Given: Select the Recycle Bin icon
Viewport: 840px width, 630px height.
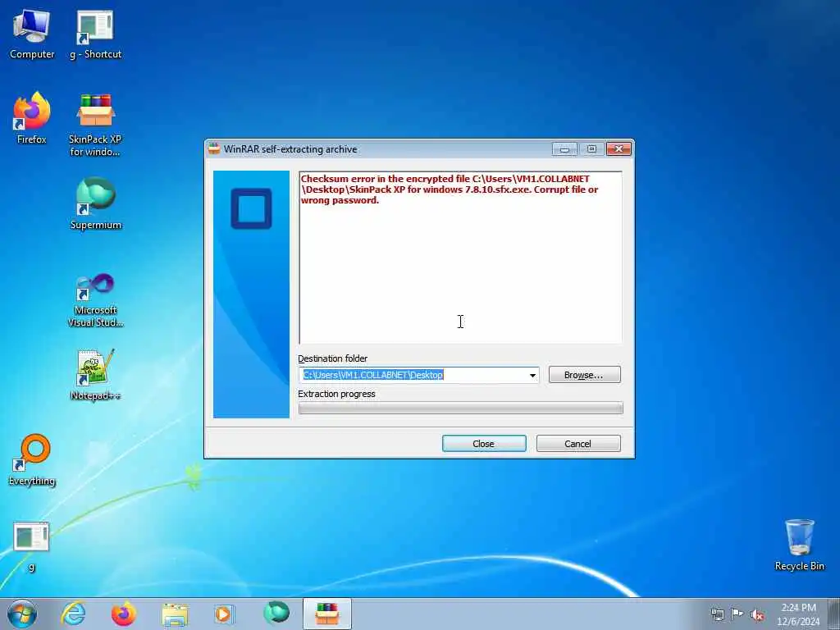Looking at the screenshot, I should (x=799, y=545).
